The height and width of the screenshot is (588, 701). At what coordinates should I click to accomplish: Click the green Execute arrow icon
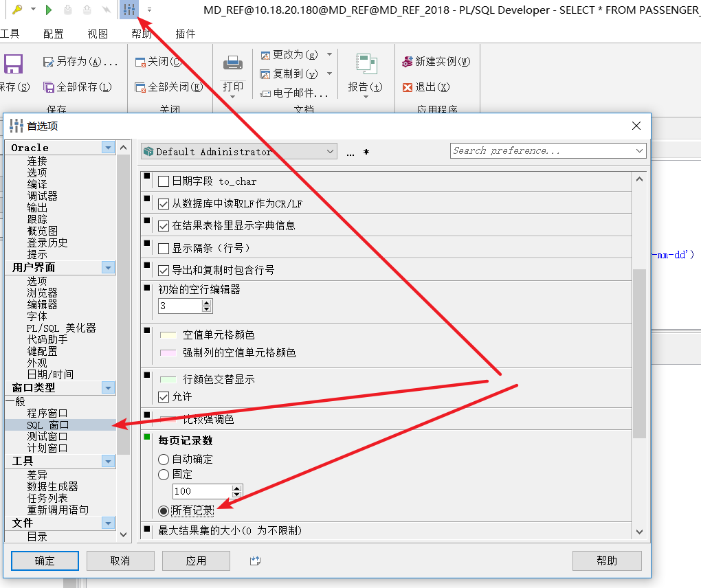(x=49, y=10)
